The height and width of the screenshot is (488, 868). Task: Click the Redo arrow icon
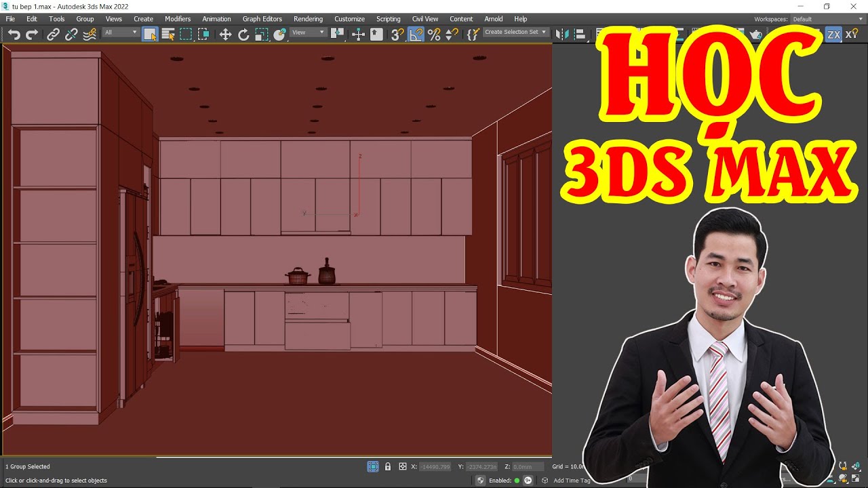tap(31, 35)
